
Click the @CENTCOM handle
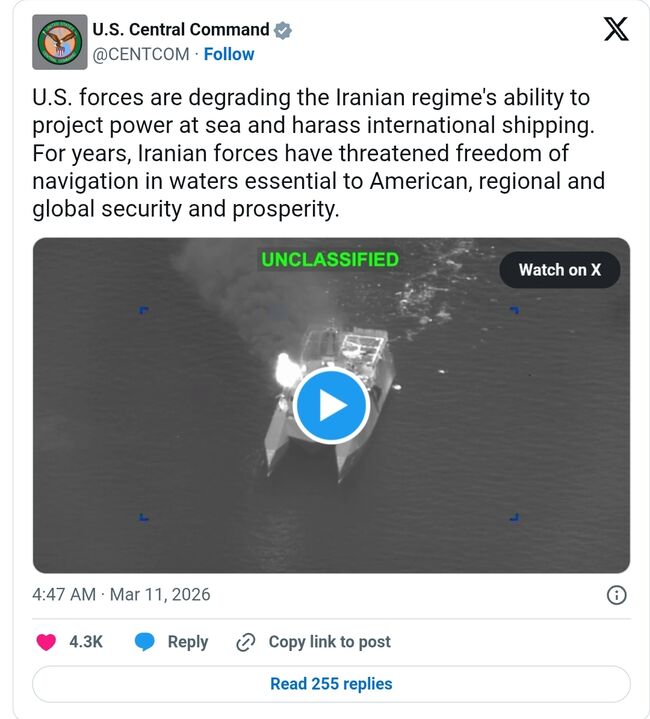140,54
